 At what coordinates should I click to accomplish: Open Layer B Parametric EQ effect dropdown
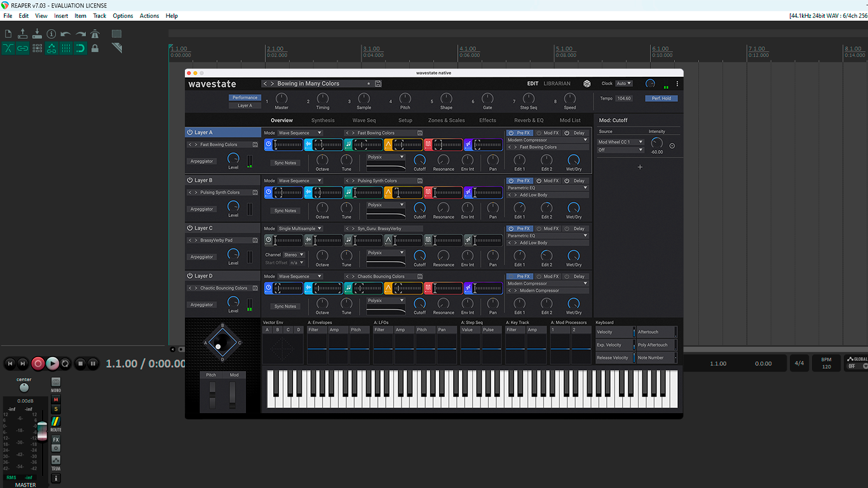pos(548,187)
